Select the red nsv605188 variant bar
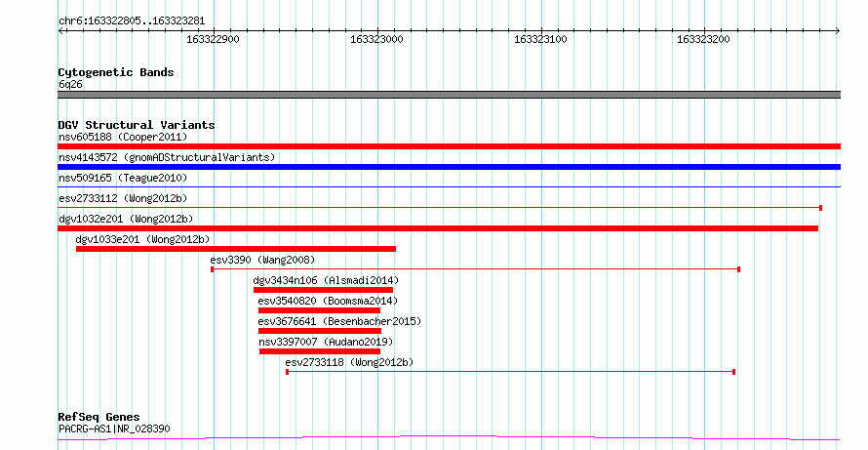Image resolution: width=868 pixels, height=450 pixels. [x=449, y=146]
